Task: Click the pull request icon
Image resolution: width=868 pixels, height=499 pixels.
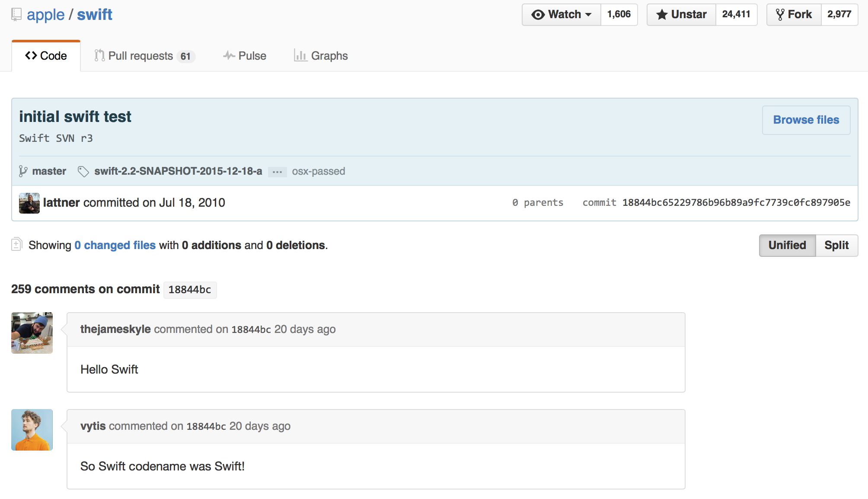Action: tap(99, 55)
